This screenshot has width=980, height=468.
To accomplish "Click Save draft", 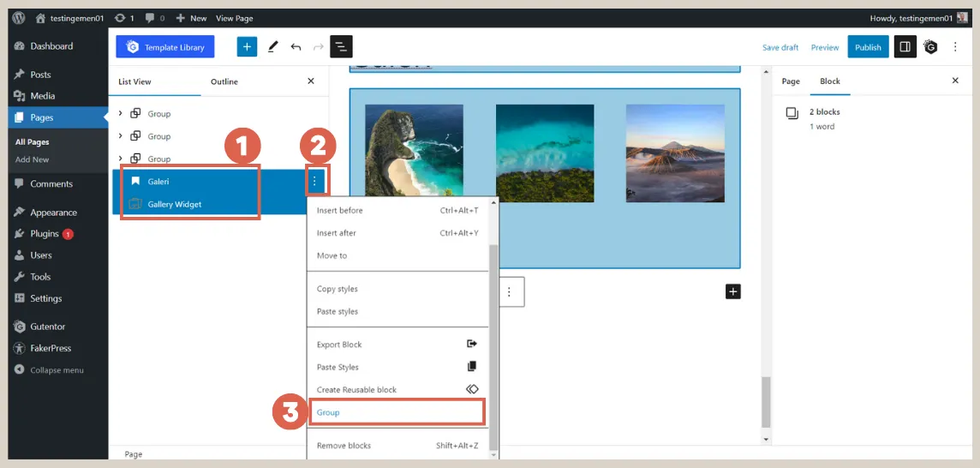I will (780, 47).
